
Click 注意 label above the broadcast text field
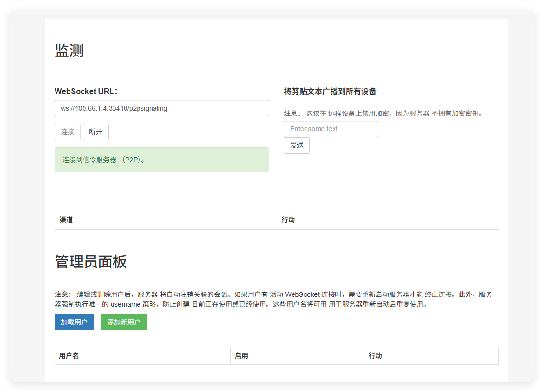(292, 113)
